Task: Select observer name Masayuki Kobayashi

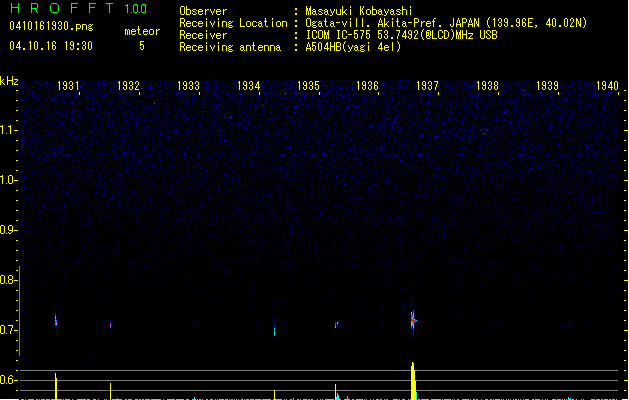Action: coord(359,11)
